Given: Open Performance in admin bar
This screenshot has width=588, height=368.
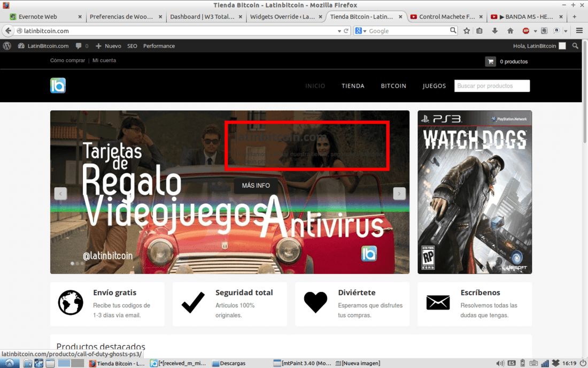Looking at the screenshot, I should tap(159, 46).
